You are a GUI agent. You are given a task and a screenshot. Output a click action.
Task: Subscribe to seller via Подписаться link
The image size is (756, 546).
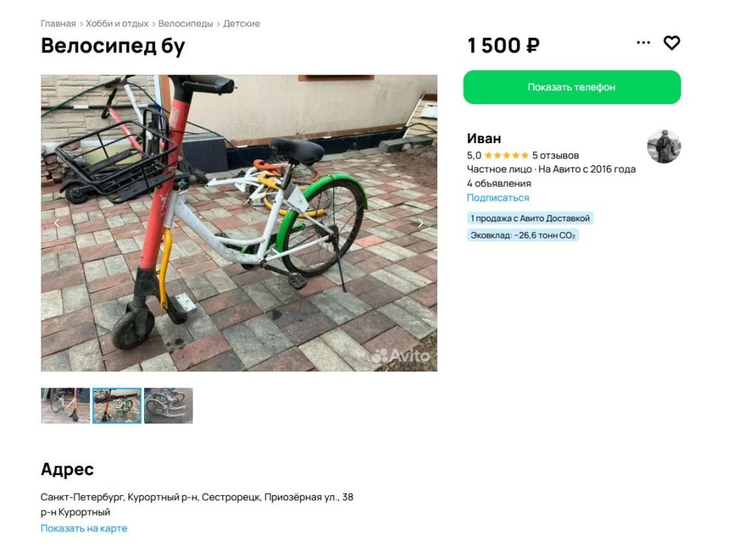click(498, 198)
